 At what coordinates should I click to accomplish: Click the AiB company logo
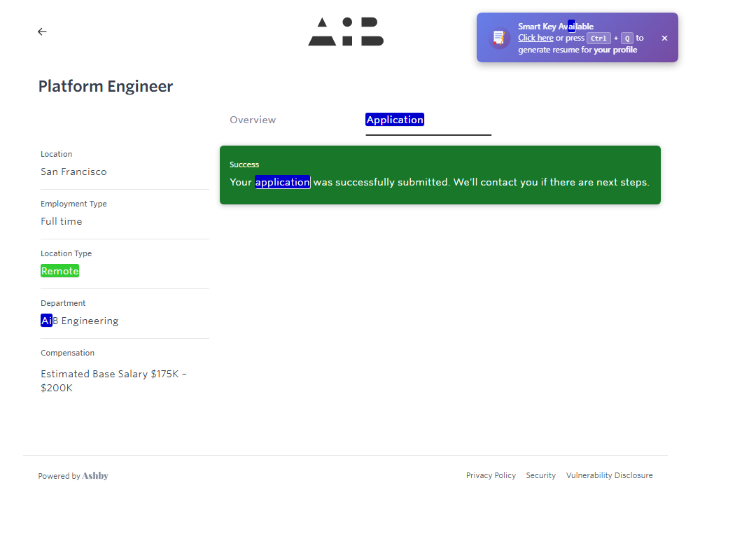pos(346,32)
